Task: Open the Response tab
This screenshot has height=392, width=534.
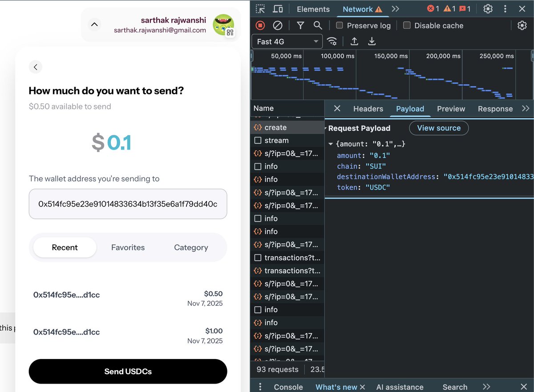Action: tap(495, 109)
